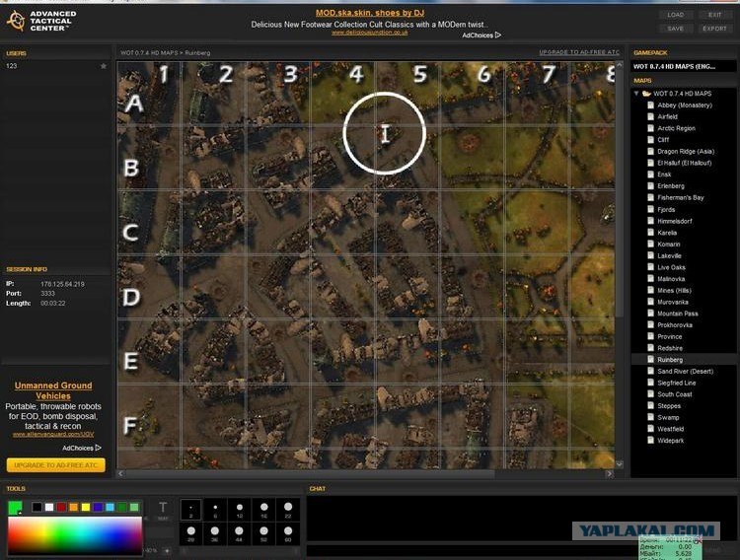Select the Arctic Region map
Viewport: 740px width, 560px height.
[676, 128]
